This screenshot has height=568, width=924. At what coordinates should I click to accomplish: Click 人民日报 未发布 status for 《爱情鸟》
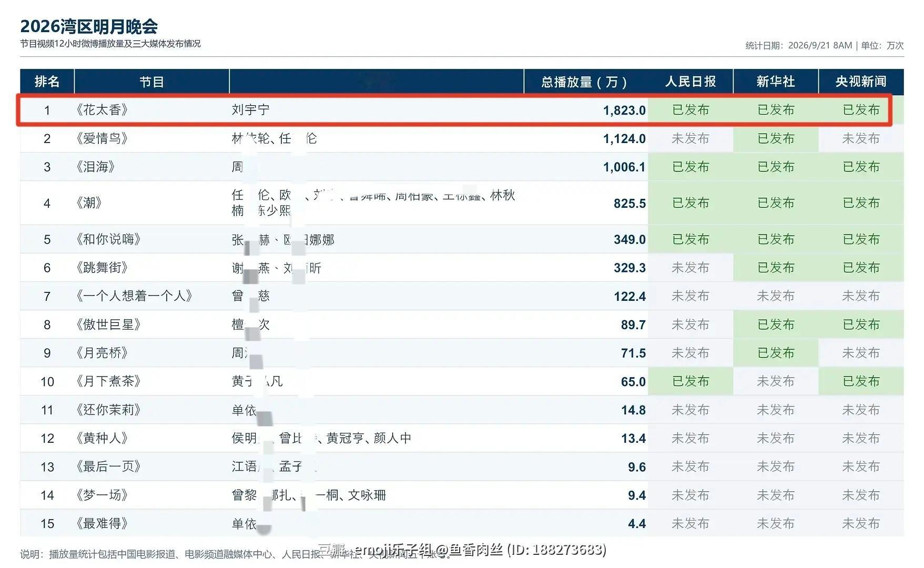[690, 138]
